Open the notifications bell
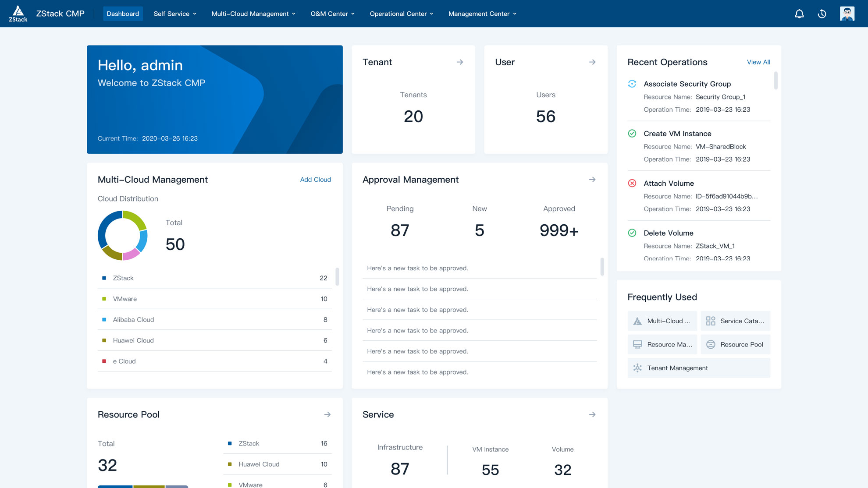This screenshot has width=868, height=488. [x=799, y=14]
